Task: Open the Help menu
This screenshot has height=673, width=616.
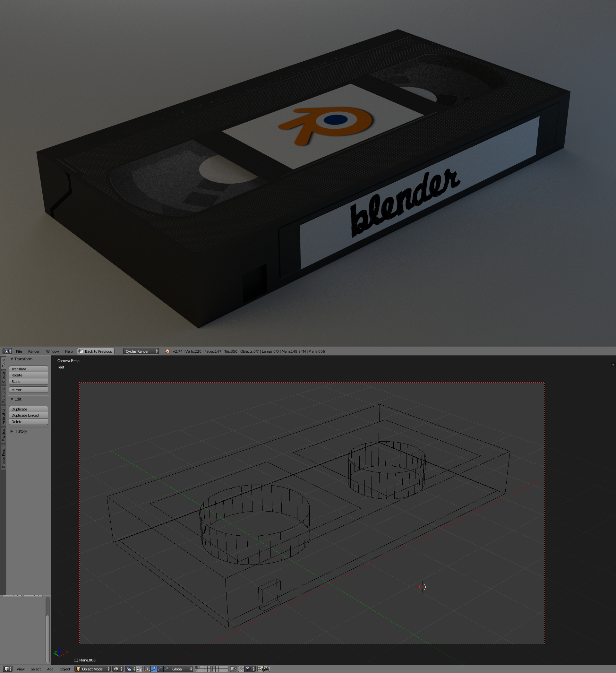Action: point(69,351)
